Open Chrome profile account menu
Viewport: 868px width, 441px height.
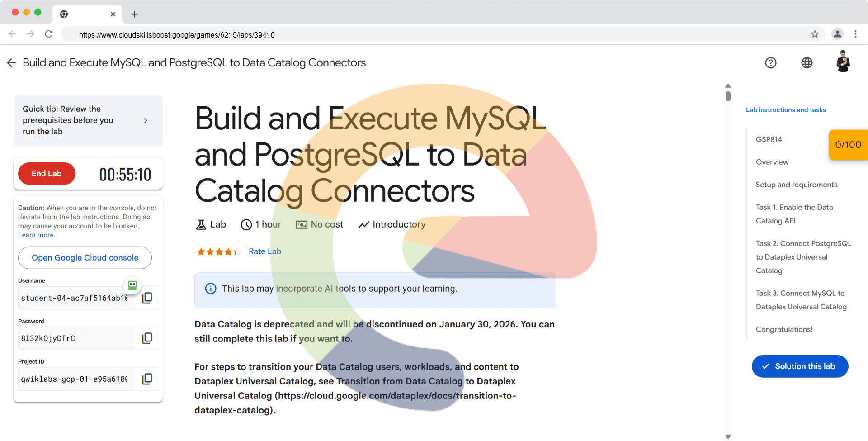tap(837, 34)
